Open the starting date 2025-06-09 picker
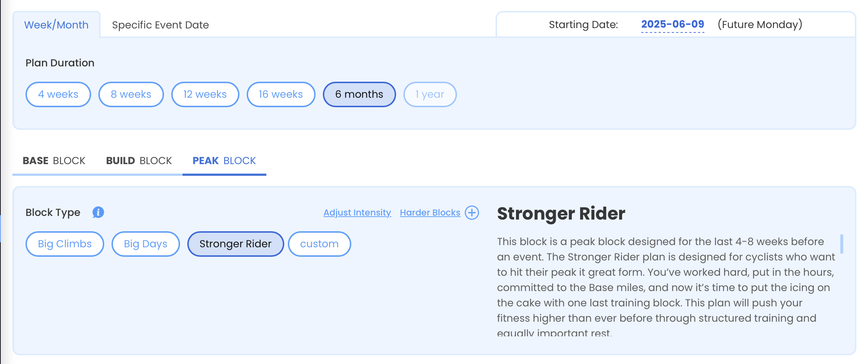The height and width of the screenshot is (364, 868). (673, 24)
